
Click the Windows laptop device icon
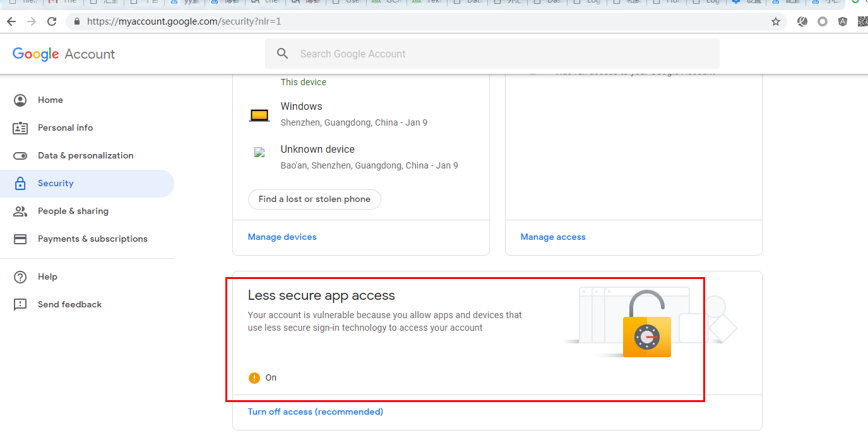(x=259, y=114)
